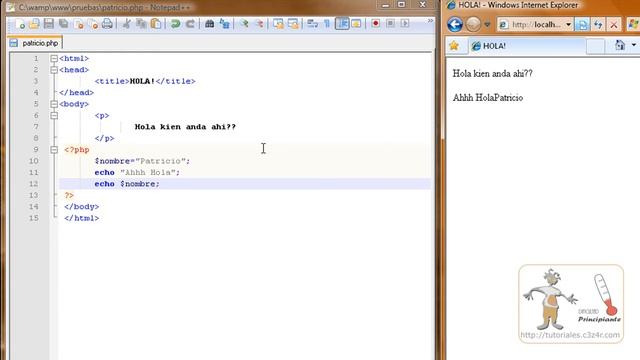
Task: Click 'Ahhh HolaPatricio' text in browser page
Action: tap(488, 98)
